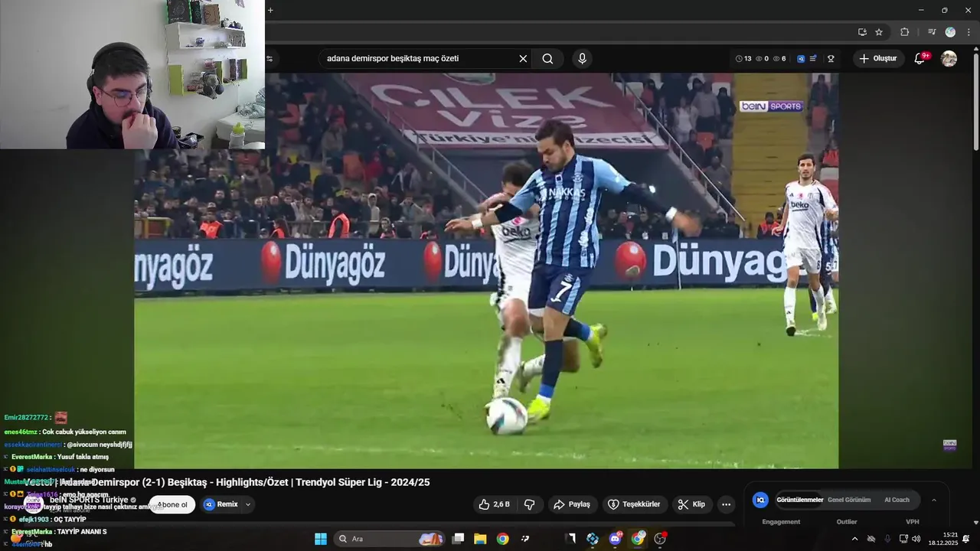Open File Explorer from the taskbar
Image resolution: width=980 pixels, height=551 pixels.
[480, 539]
